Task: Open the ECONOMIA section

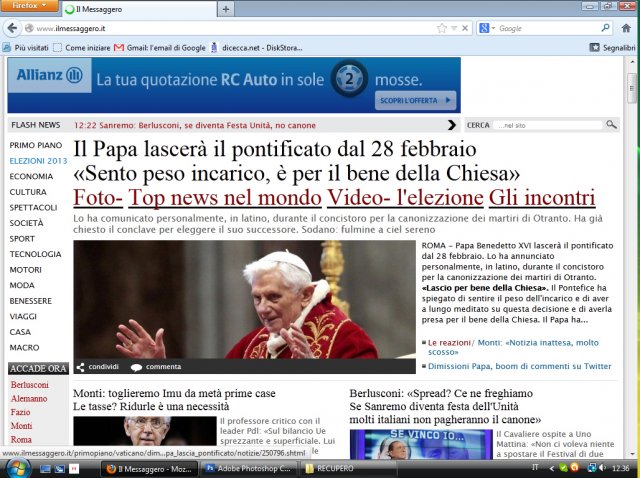Action: (31, 176)
